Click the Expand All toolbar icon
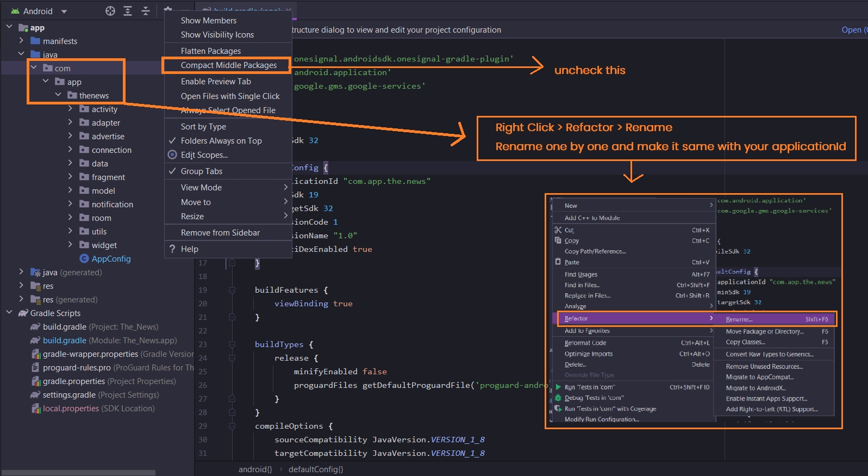This screenshot has height=476, width=868. click(128, 11)
